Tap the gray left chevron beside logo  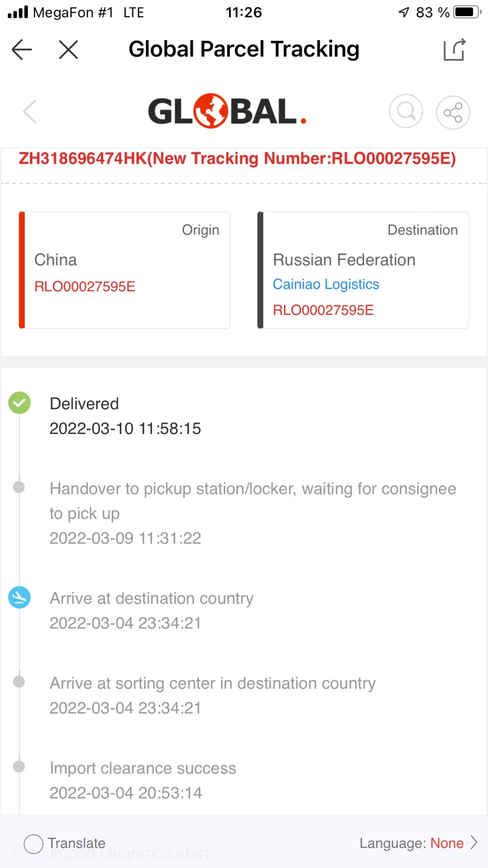(x=29, y=112)
